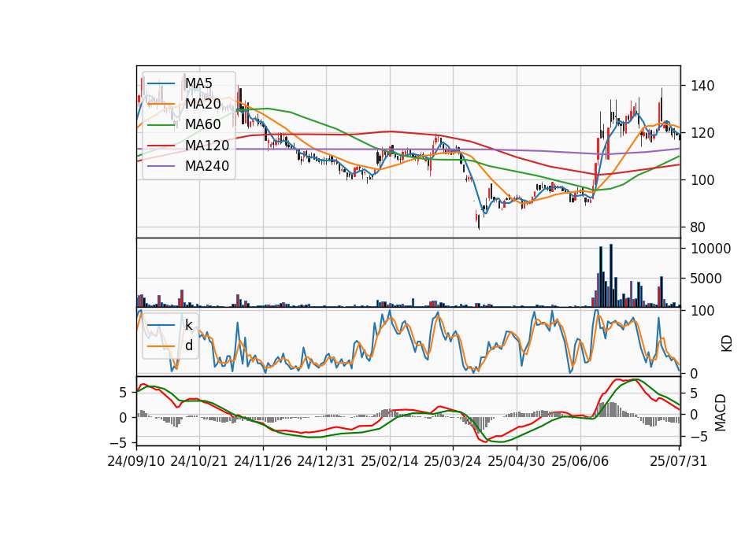The image size is (756, 543).
Task: Click the k legend label in KD panel
Action: tap(189, 325)
